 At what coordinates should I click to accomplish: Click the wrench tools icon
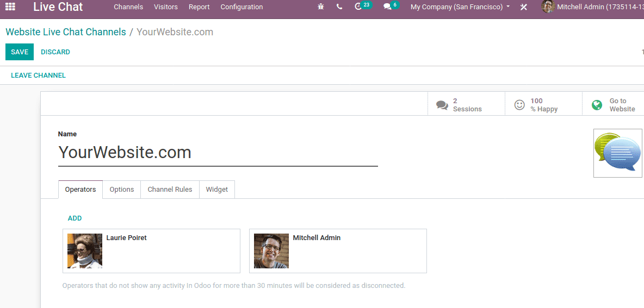(x=523, y=7)
